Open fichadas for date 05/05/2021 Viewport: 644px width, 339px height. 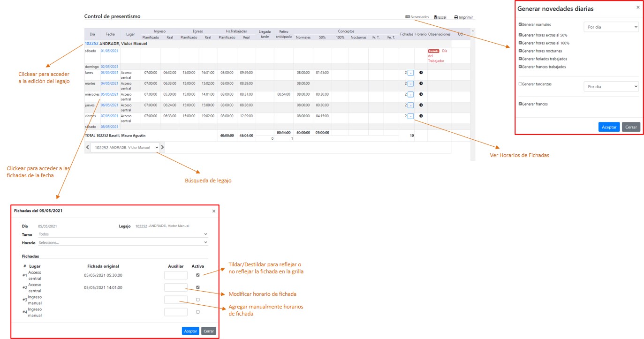point(109,94)
